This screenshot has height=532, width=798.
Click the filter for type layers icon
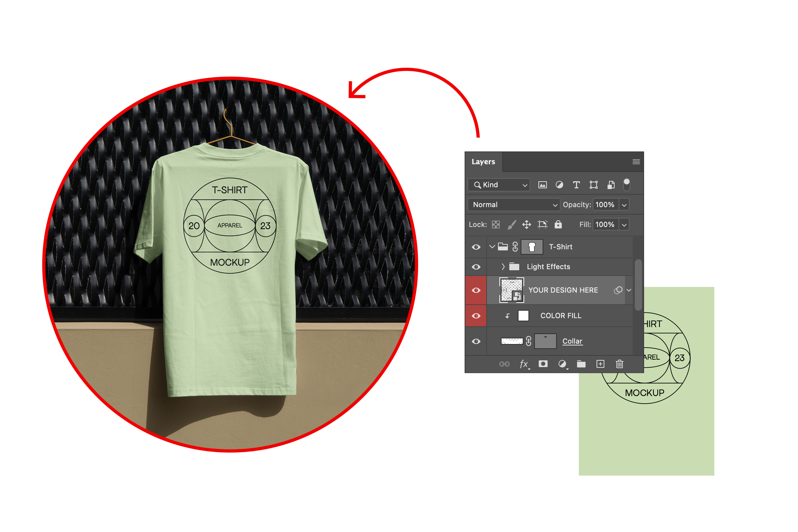point(576,185)
